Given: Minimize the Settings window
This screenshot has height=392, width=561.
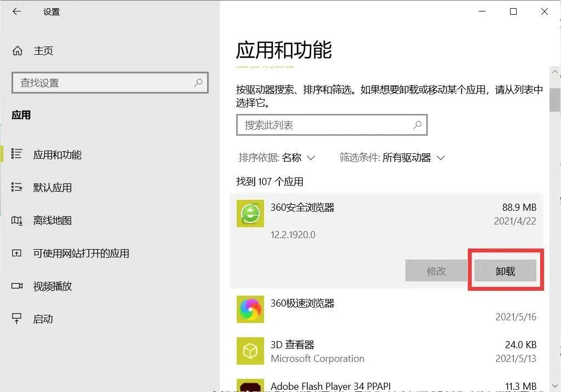Looking at the screenshot, I should coord(482,11).
